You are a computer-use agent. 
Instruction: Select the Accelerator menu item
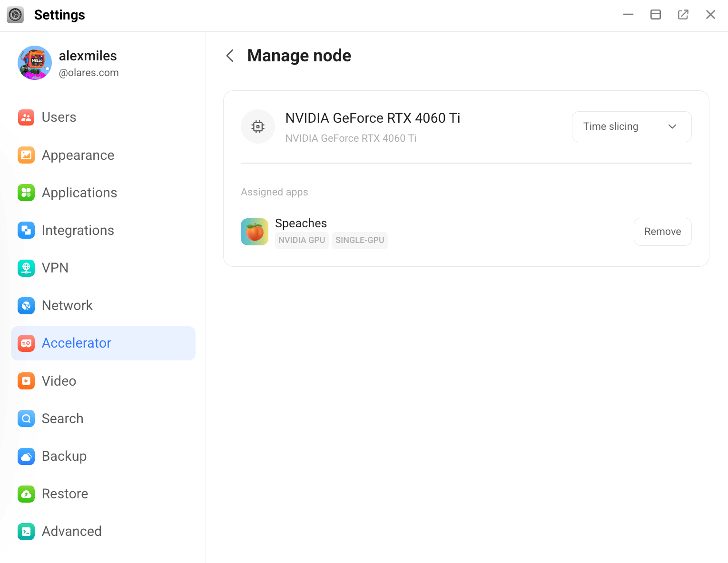point(103,343)
